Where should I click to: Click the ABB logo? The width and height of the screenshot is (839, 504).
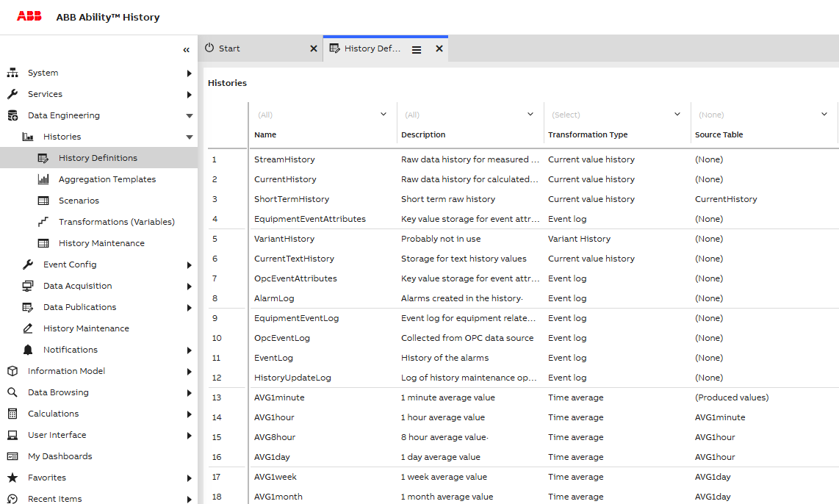point(29,16)
